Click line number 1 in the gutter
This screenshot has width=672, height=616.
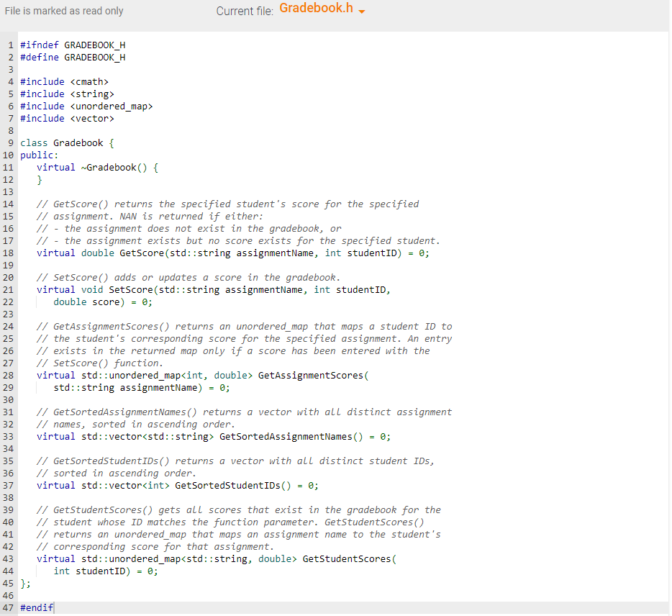coord(9,45)
